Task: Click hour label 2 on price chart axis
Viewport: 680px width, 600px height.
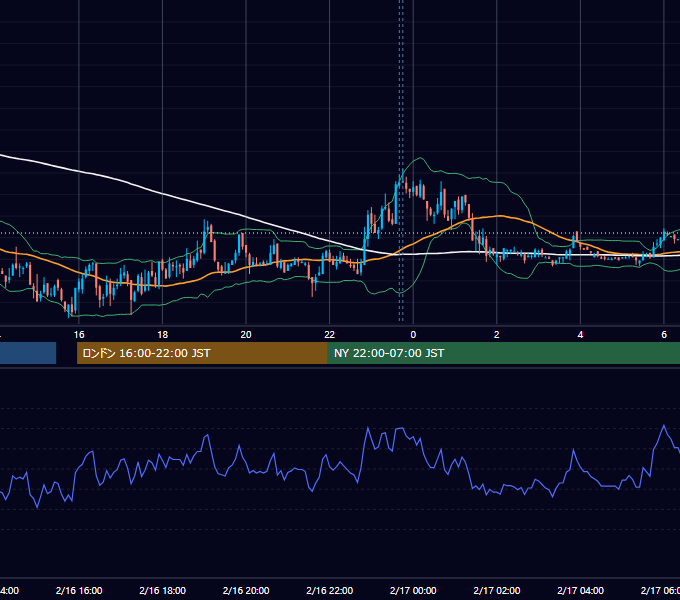Action: (x=497, y=335)
